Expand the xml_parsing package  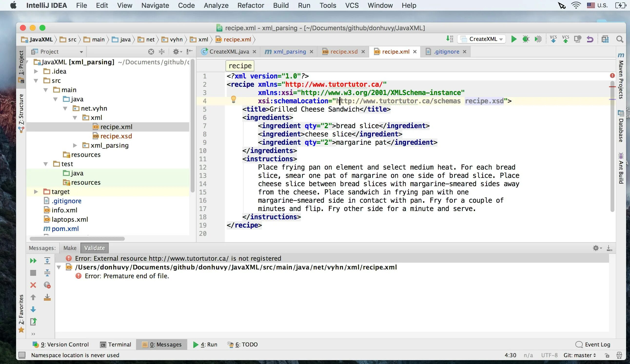point(75,145)
